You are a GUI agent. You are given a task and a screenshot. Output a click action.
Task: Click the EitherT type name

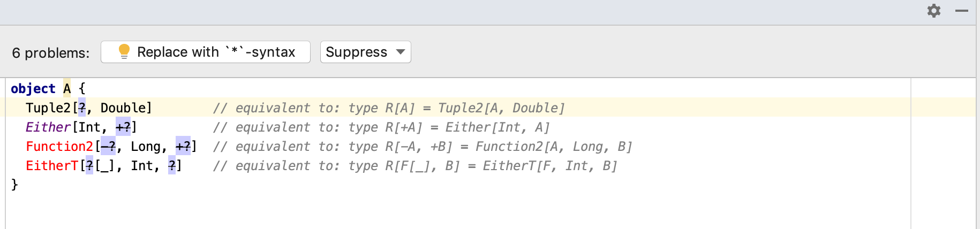(52, 166)
